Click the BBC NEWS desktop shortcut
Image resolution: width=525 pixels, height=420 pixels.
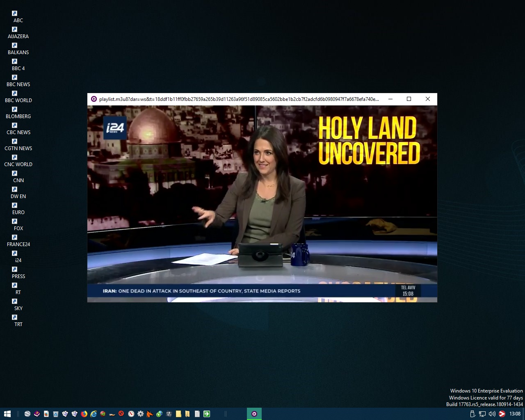pos(18,81)
